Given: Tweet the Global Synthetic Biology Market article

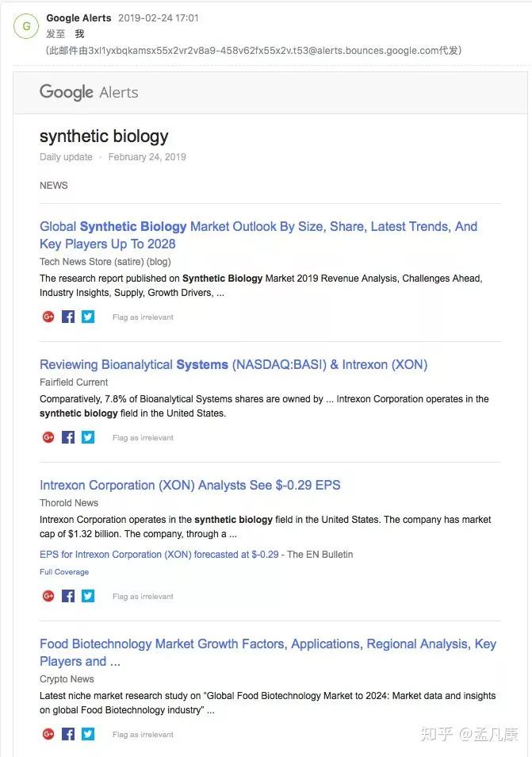Looking at the screenshot, I should click(88, 317).
